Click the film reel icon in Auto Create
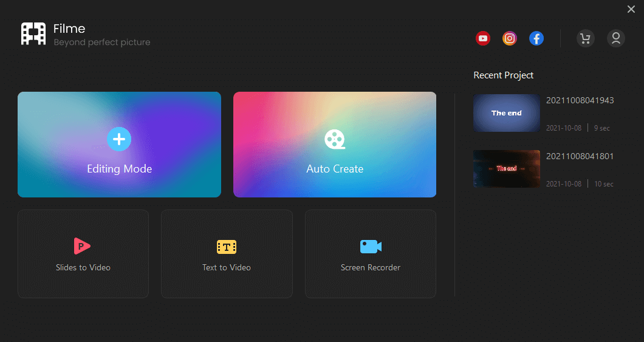The image size is (644, 342). click(x=335, y=139)
